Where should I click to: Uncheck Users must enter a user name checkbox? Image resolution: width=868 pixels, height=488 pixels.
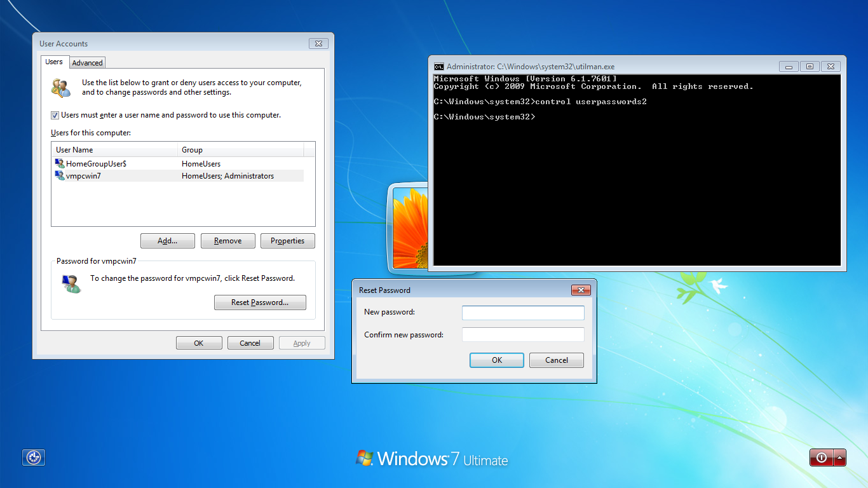[55, 115]
